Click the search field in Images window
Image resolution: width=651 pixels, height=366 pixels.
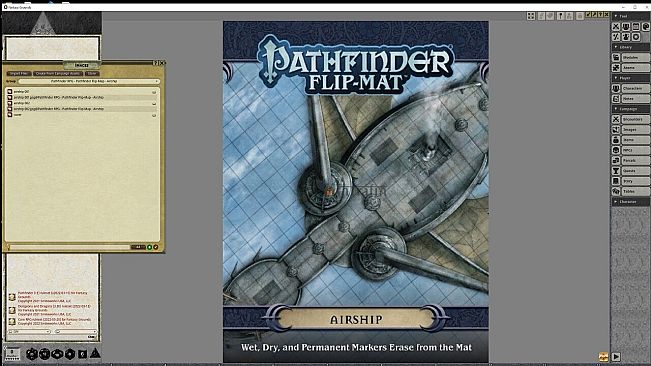pos(69,247)
